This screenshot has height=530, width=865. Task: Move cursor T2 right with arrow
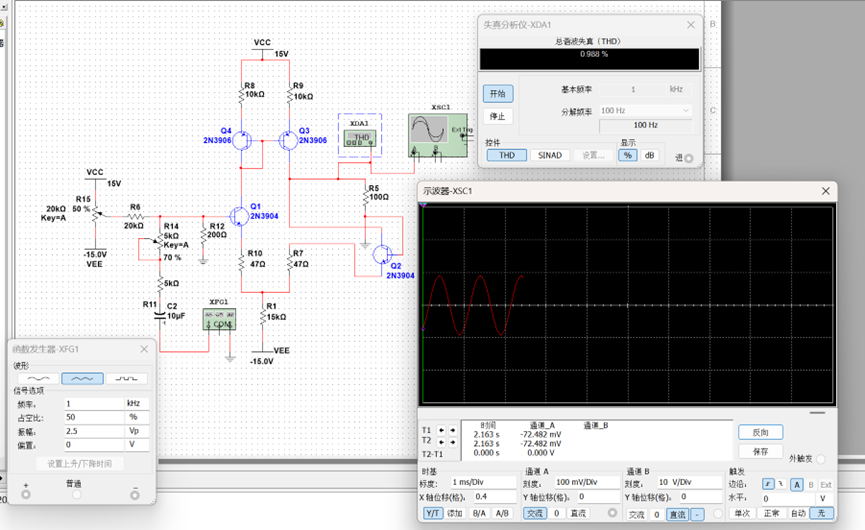click(452, 442)
